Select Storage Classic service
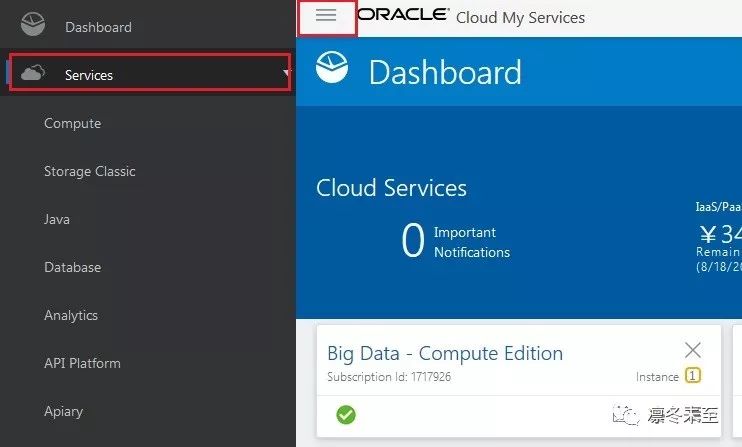Viewport: 742px width, 447px height. (89, 171)
